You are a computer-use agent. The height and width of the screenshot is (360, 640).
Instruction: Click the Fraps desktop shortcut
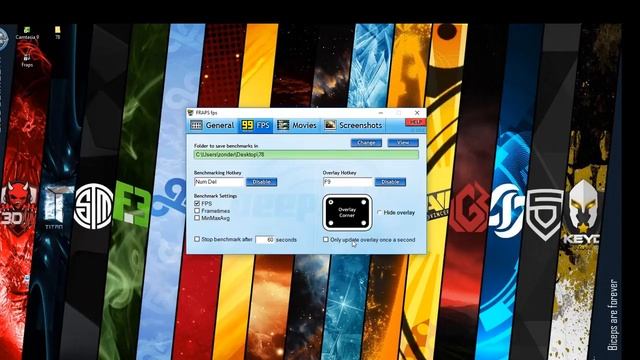27,60
